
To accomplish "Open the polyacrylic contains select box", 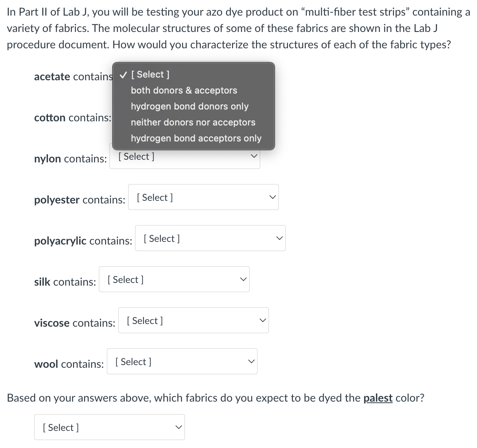I will tap(210, 238).
